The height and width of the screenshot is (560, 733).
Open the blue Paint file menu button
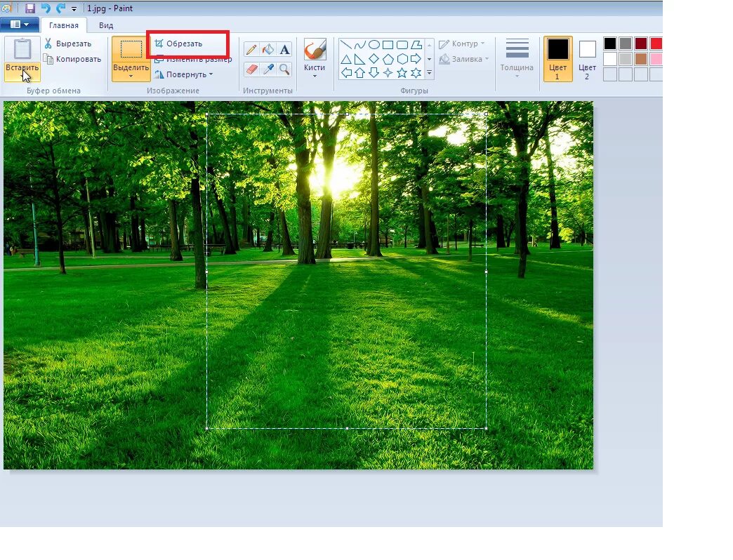coord(19,25)
